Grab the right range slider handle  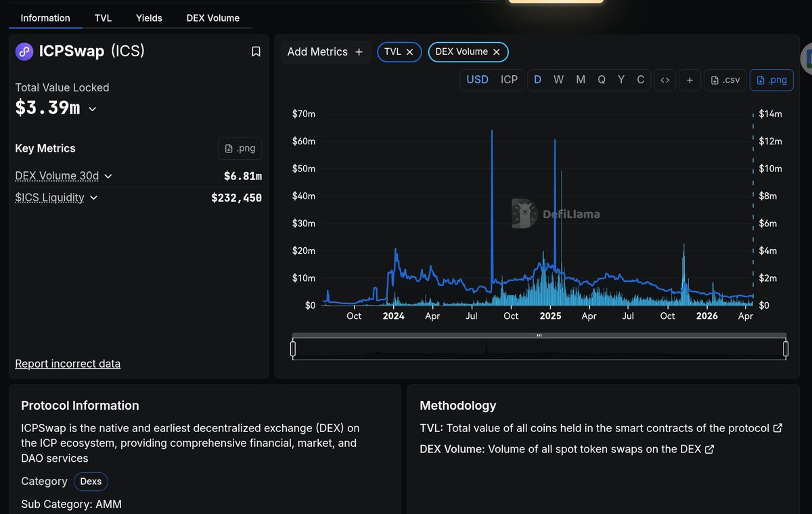[x=786, y=349]
